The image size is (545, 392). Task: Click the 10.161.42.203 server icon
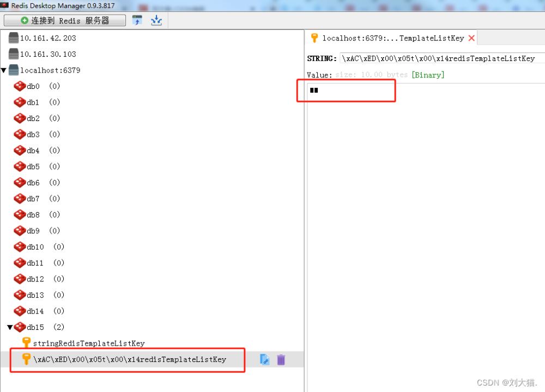(14, 38)
